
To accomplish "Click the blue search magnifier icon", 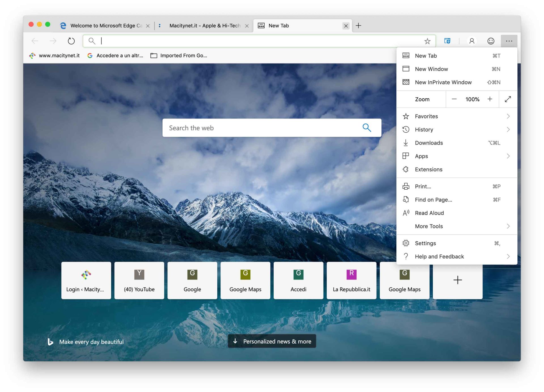I will [x=367, y=128].
